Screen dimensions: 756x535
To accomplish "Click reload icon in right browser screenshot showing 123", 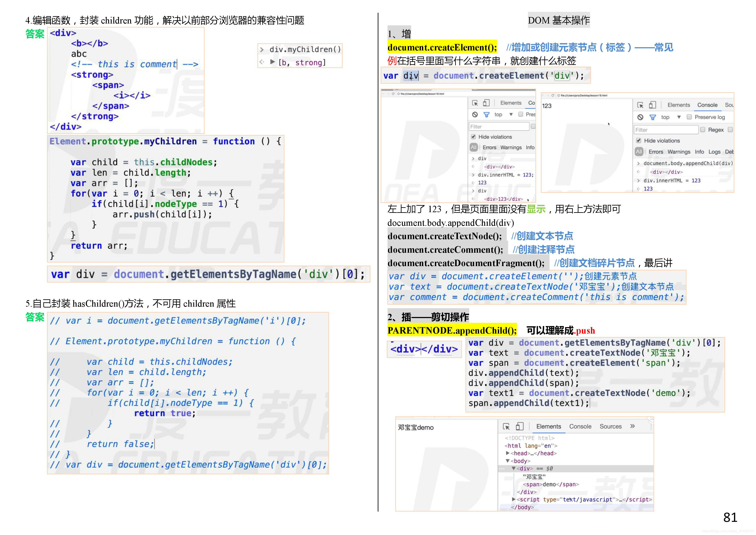I will (x=553, y=96).
